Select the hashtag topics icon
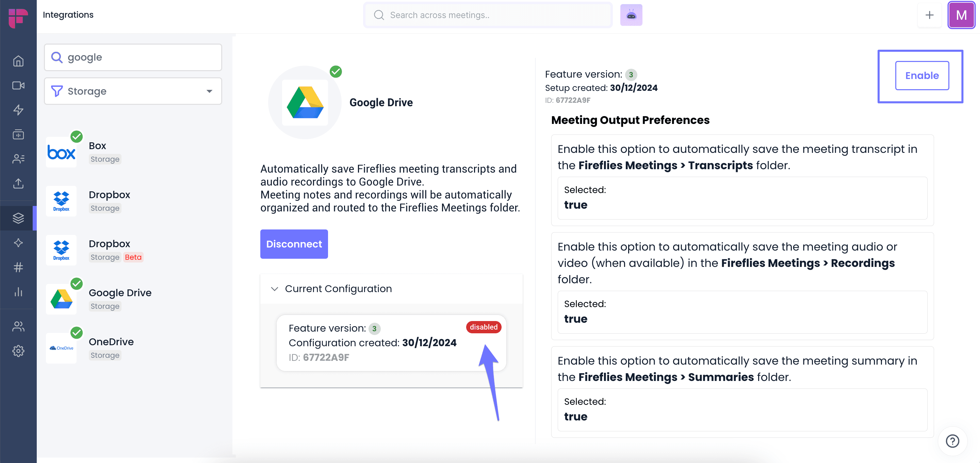 [18, 267]
